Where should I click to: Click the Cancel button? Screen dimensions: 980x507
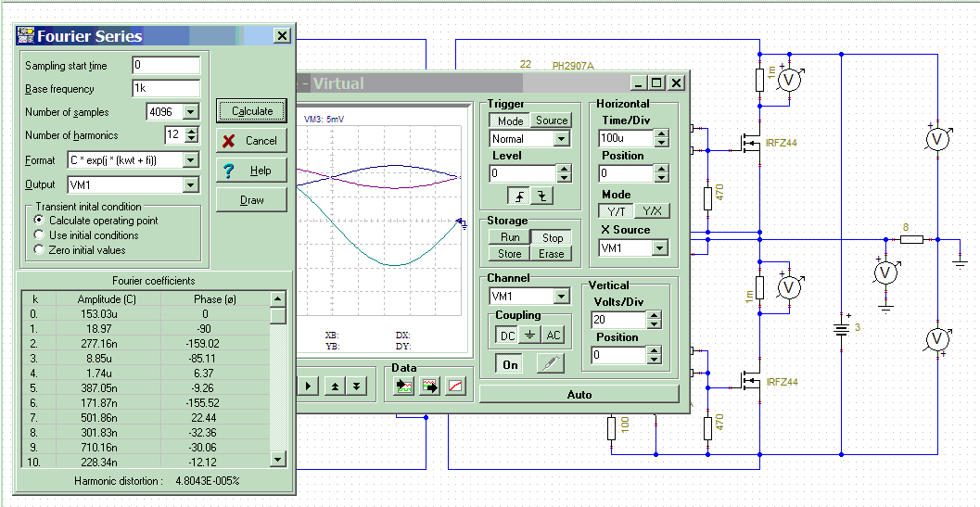tap(252, 141)
